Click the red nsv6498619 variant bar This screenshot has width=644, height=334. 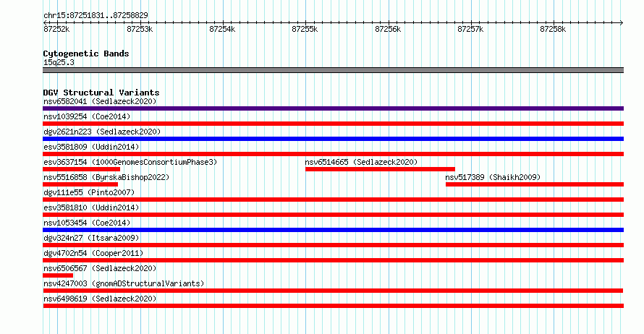pos(333,306)
